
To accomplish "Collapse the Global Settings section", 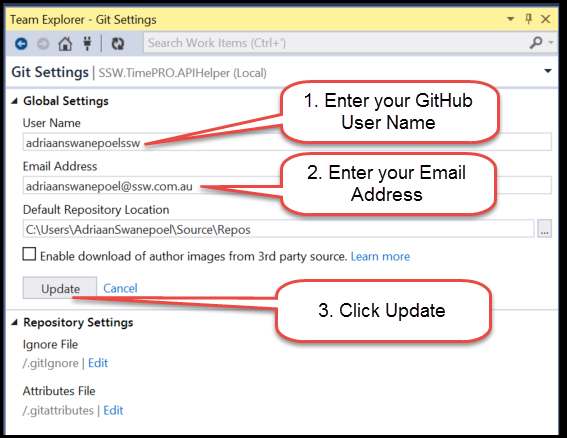I will point(14,101).
